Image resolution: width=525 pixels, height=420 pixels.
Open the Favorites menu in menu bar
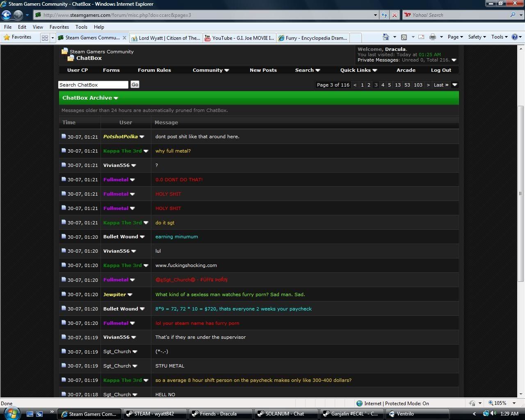59,27
